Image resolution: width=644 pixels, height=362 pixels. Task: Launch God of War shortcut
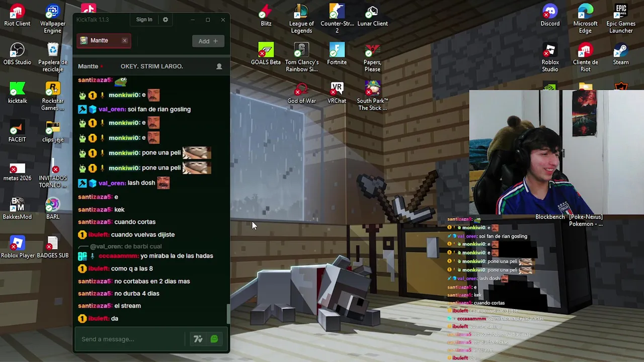pos(301,93)
